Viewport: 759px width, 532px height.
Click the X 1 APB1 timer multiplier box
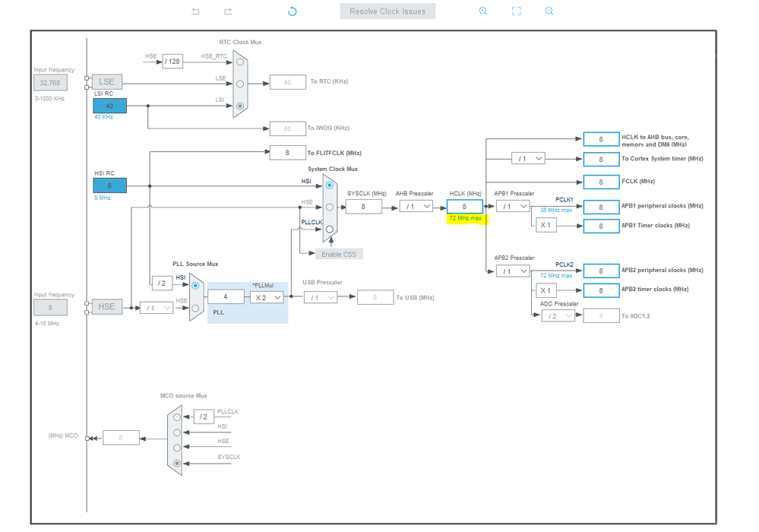(x=546, y=225)
